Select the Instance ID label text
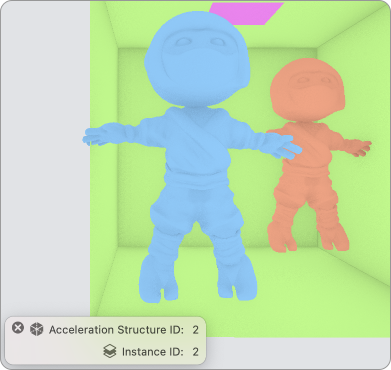This screenshot has height=370, width=391. (152, 352)
